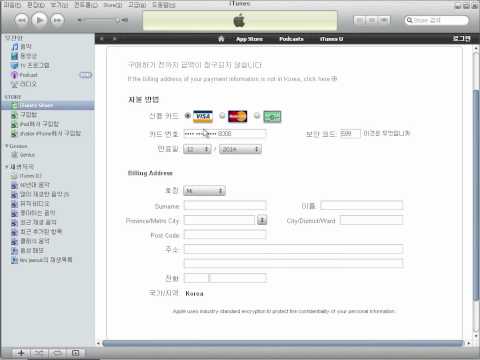Select the Visa card radio button
Viewport: 480px width, 360px height.
click(187, 116)
